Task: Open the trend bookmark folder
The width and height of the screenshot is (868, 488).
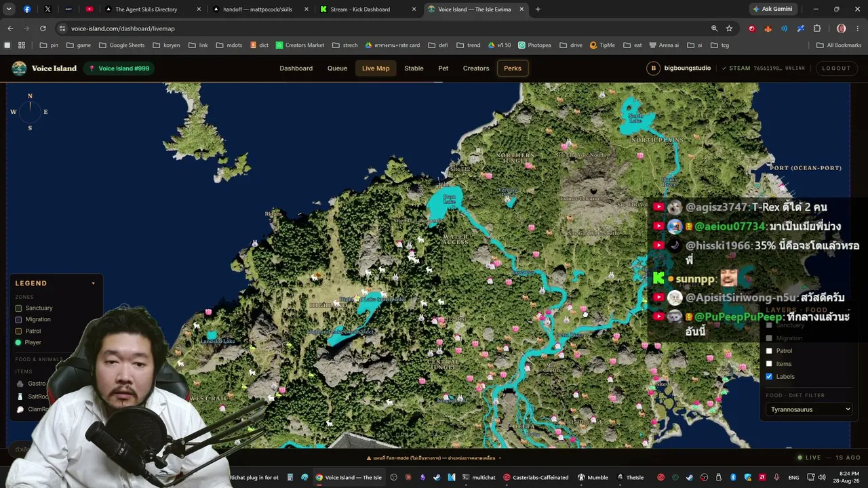Action: pyautogui.click(x=469, y=45)
